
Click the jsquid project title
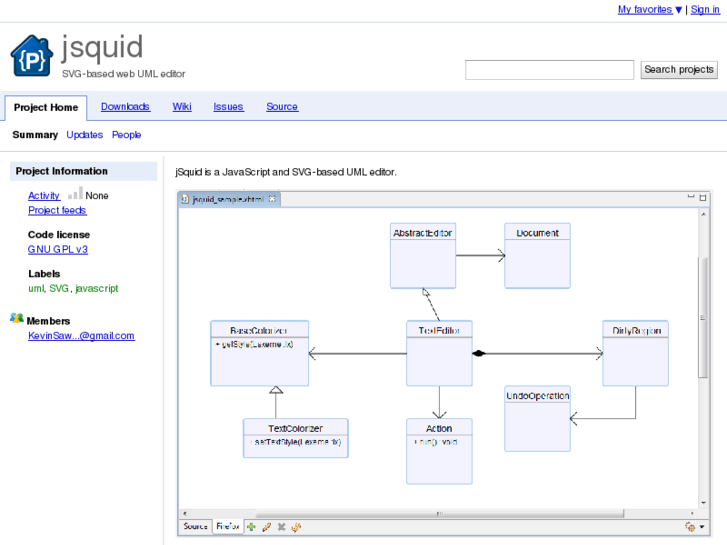[102, 47]
